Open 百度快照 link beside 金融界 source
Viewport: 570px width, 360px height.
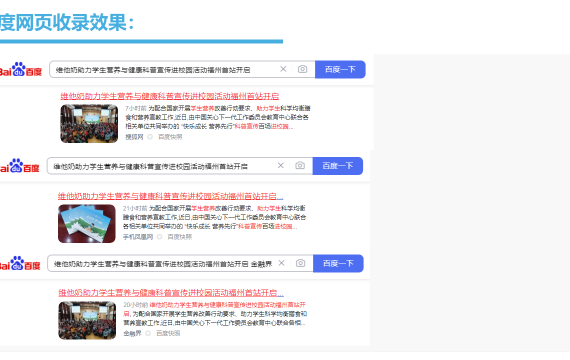[x=168, y=333]
